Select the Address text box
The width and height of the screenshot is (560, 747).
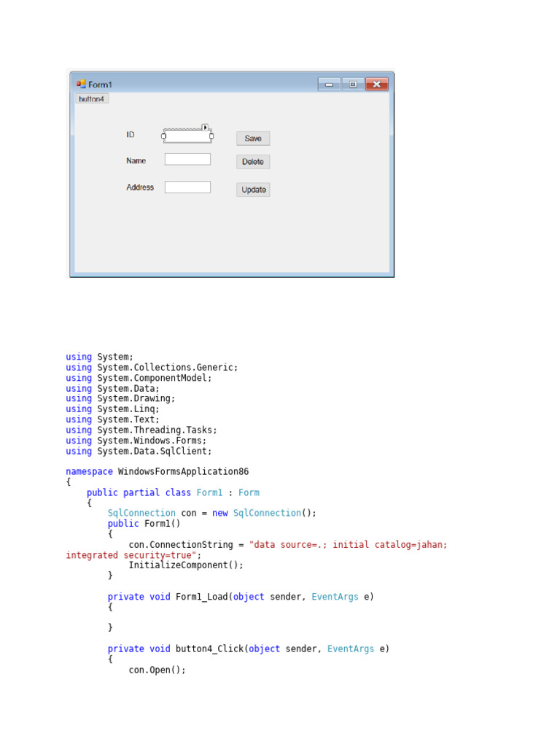187,187
